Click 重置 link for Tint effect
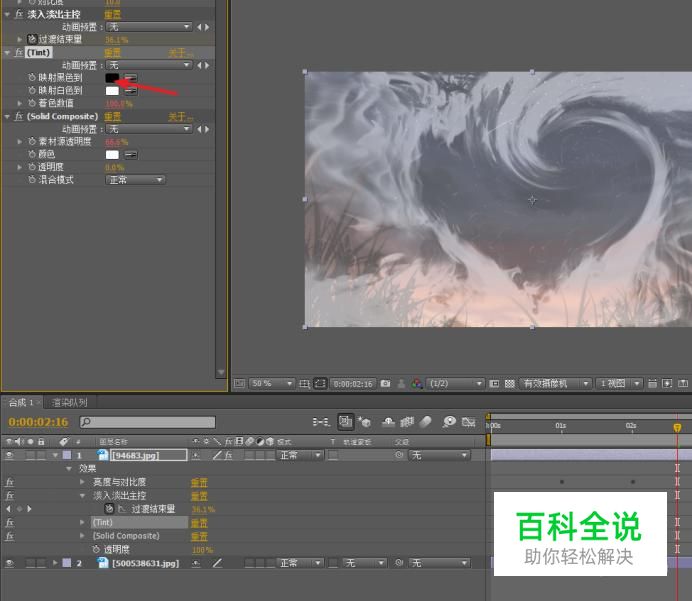This screenshot has width=692, height=601. tap(113, 53)
